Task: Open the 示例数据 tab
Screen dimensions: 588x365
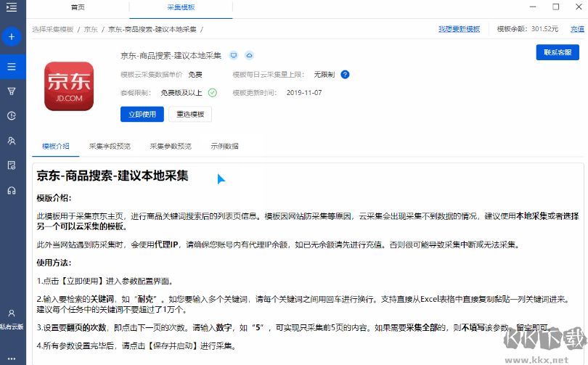Action: [x=224, y=146]
